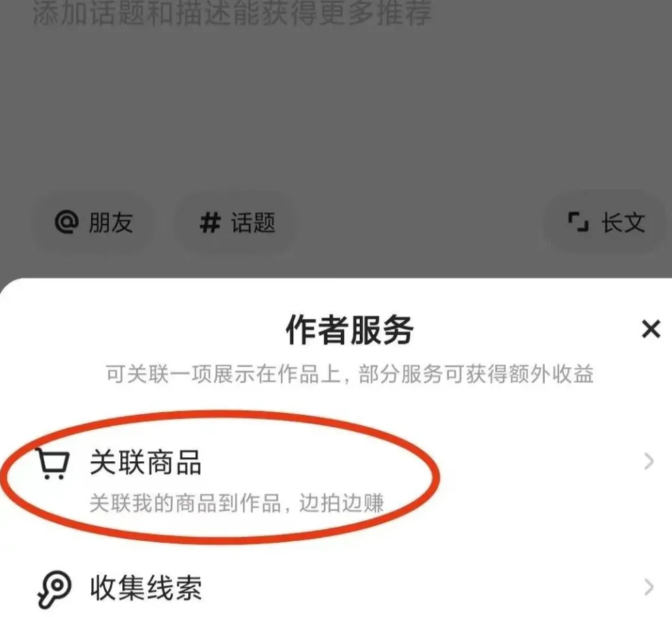The image size is (672, 617).
Task: Tap the expand-corners icon beside 长文
Action: tap(578, 222)
